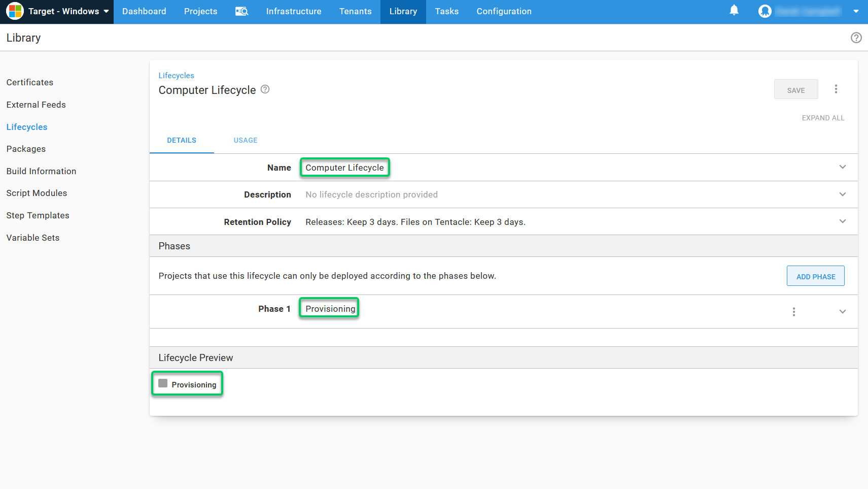Expand the Retention Policy row

tap(843, 221)
